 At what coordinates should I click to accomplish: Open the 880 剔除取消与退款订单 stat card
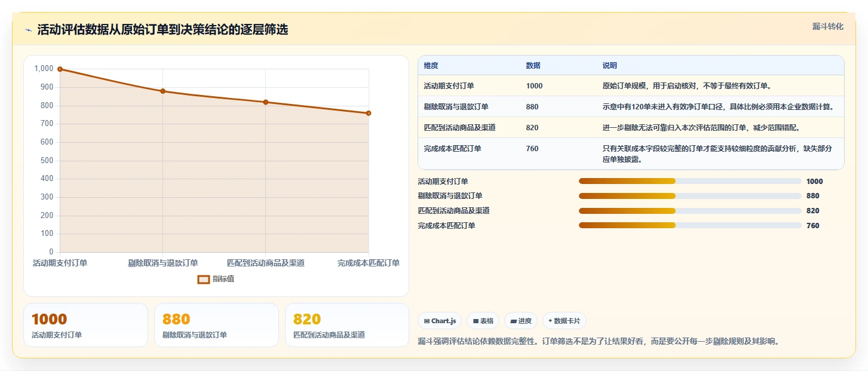(x=216, y=325)
